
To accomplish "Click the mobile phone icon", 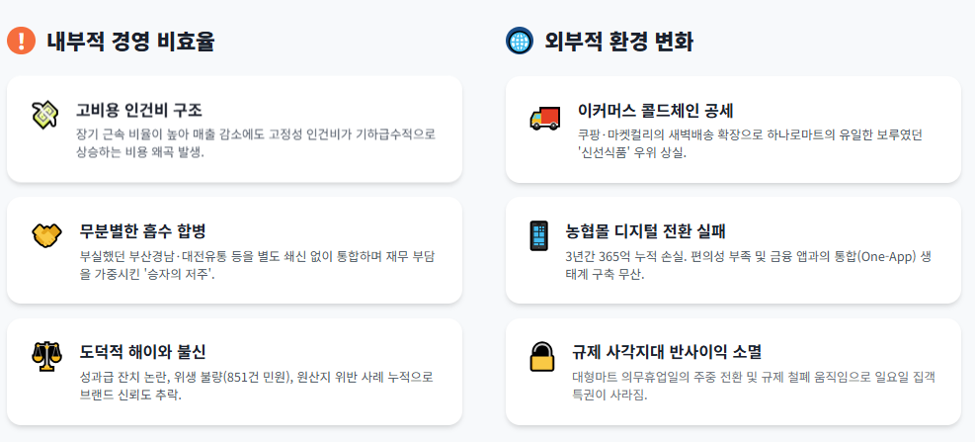I will click(x=539, y=236).
